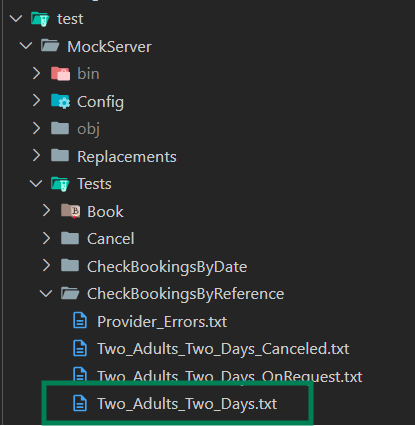Open Two_Adults_Two_Days.txt file
The height and width of the screenshot is (426, 415).
tap(187, 404)
